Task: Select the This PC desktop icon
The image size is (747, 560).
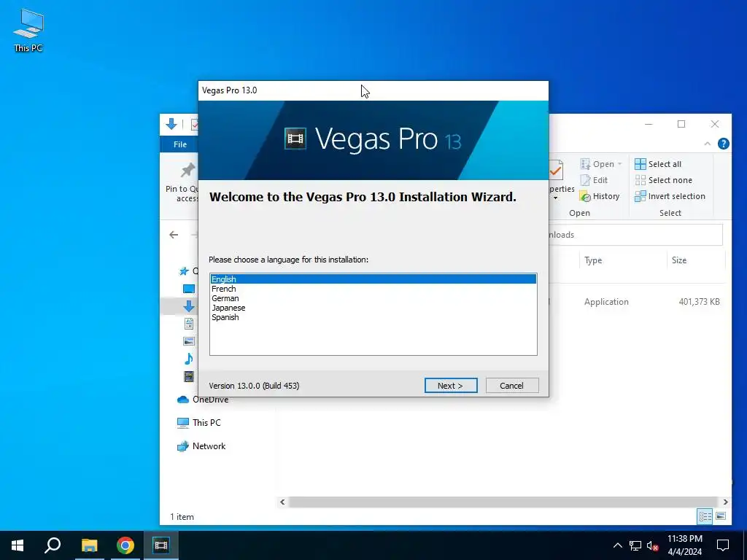Action: coord(28,30)
